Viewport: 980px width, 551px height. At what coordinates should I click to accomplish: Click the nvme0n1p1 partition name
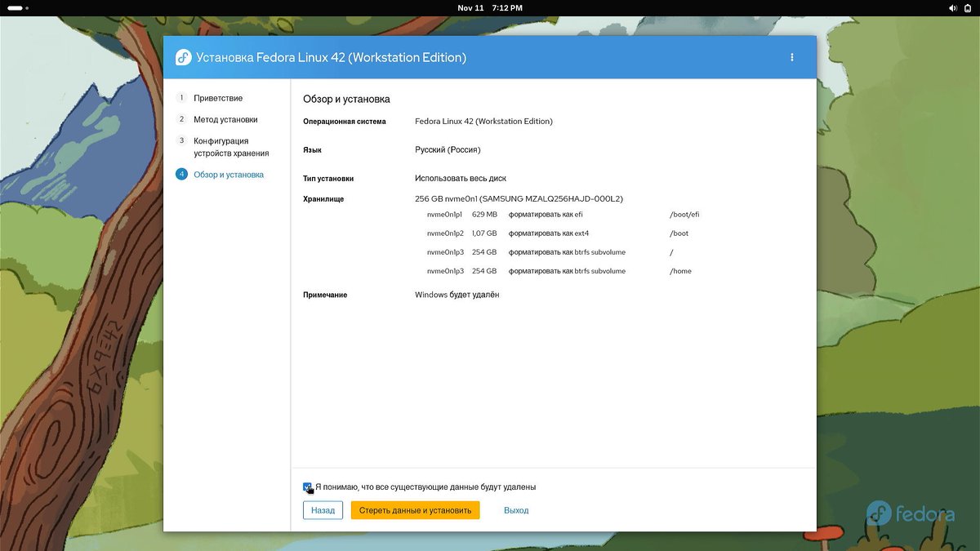[444, 215]
